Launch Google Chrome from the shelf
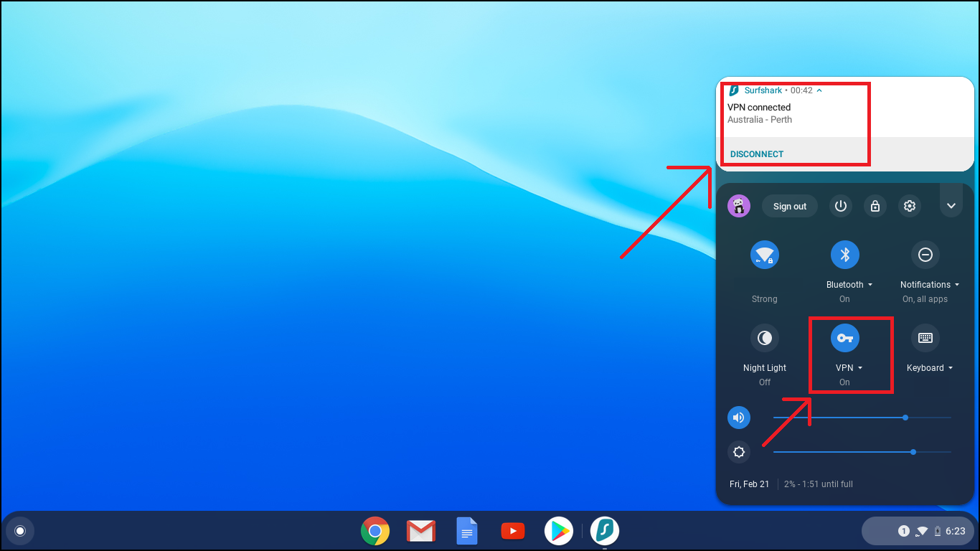Viewport: 980px width, 551px height. [374, 531]
